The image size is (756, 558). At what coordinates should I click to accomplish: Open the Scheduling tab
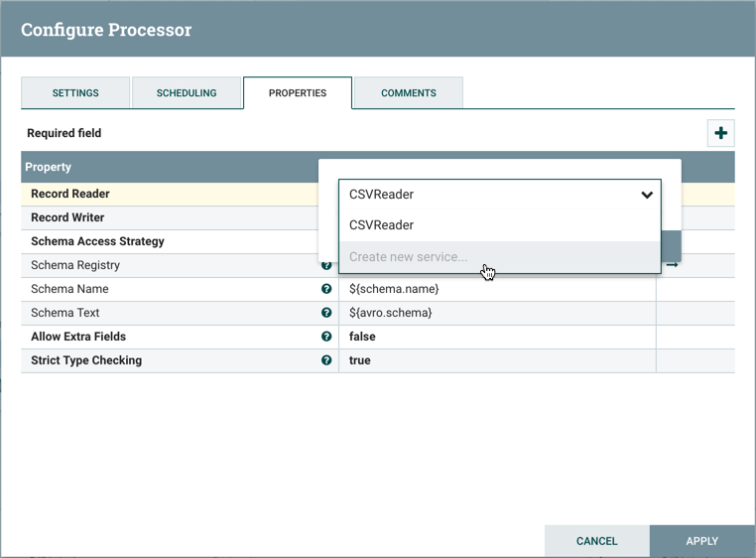coord(187,93)
